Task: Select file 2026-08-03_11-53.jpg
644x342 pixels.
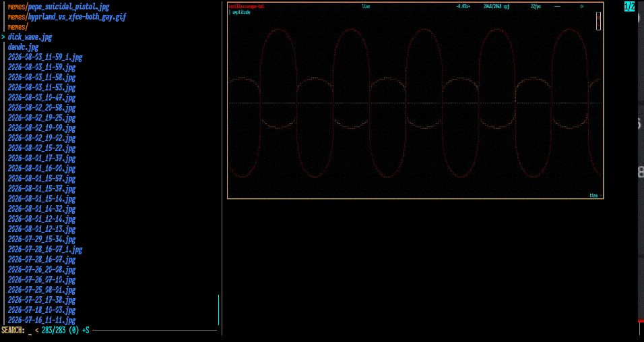Action: pos(42,88)
